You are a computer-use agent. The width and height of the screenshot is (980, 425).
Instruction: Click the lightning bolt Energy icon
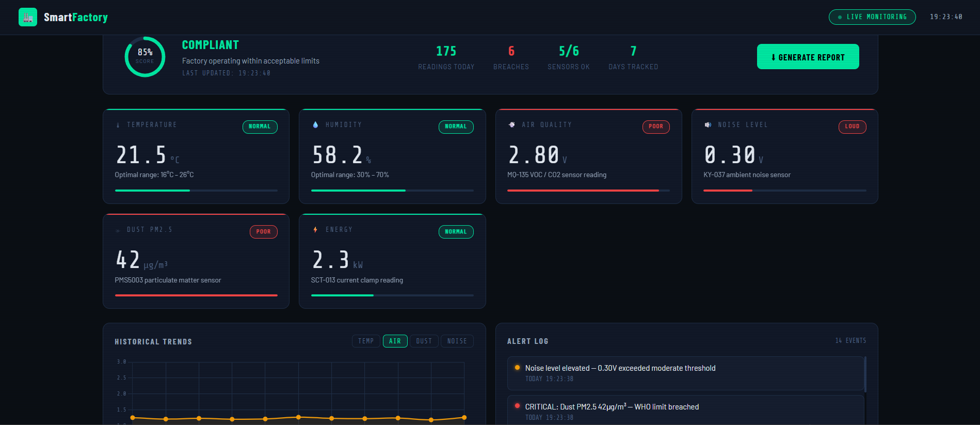(x=315, y=230)
